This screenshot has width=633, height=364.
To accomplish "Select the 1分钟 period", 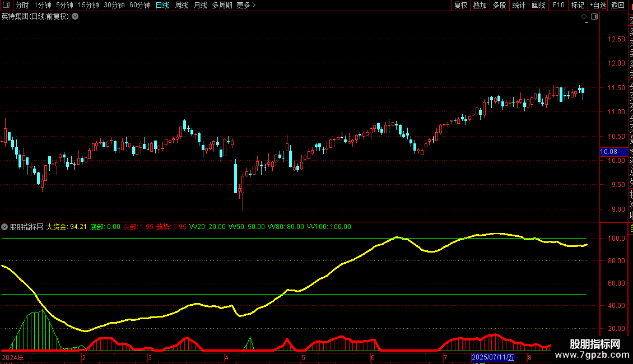I will (43, 5).
